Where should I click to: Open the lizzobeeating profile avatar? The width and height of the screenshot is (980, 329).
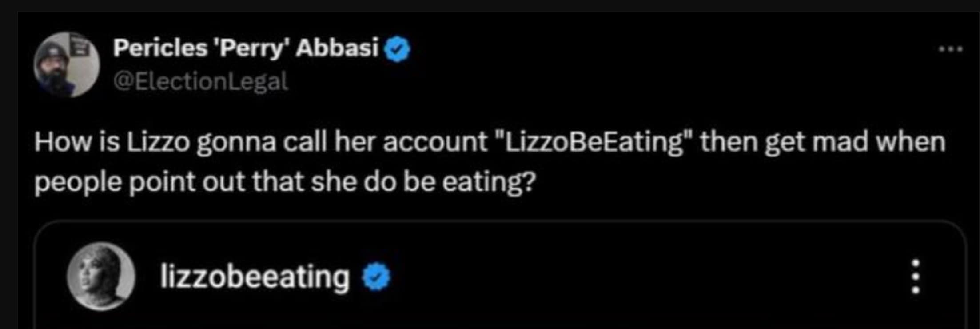point(101,276)
